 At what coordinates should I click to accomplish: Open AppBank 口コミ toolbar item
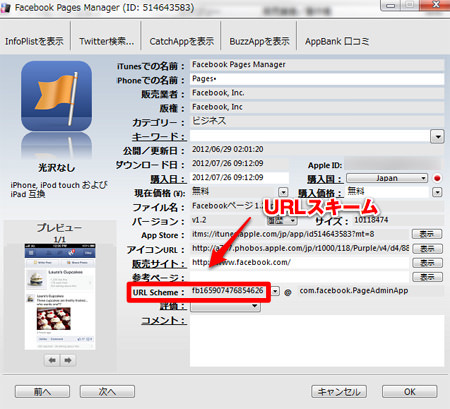[x=337, y=41]
